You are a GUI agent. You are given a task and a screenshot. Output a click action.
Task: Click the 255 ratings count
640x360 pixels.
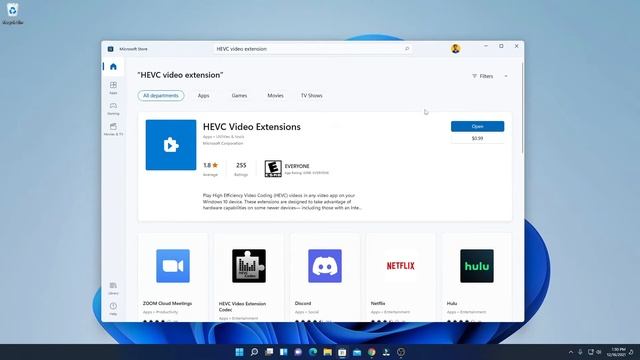[x=241, y=165]
